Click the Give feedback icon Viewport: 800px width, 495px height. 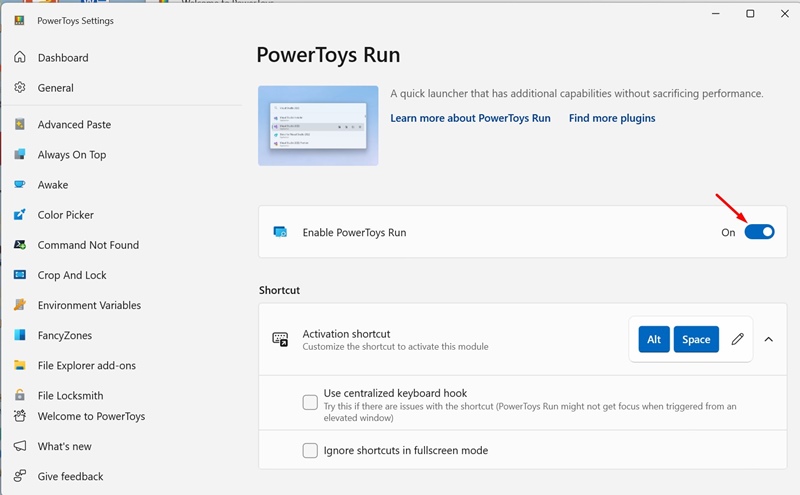(19, 476)
